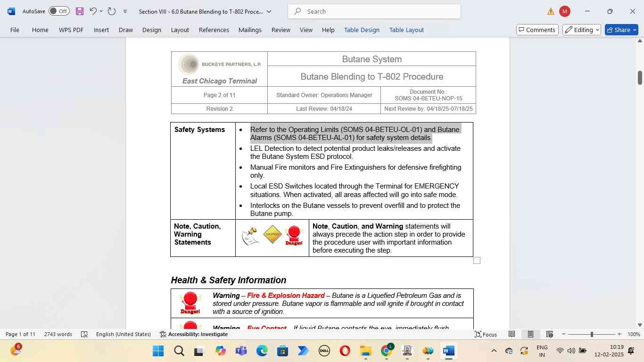Open the WPS PDF tab
Screen dimensions: 644x362
pos(71,30)
